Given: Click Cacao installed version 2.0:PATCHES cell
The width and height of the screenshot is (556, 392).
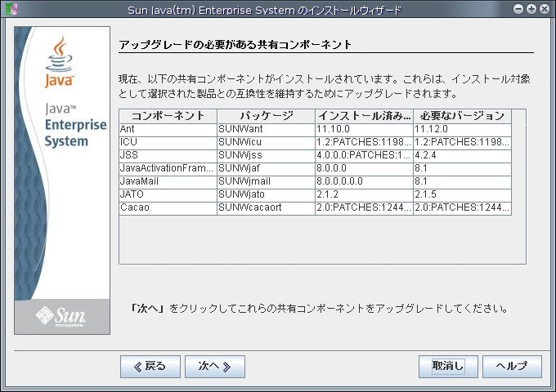Looking at the screenshot, I should tap(365, 208).
